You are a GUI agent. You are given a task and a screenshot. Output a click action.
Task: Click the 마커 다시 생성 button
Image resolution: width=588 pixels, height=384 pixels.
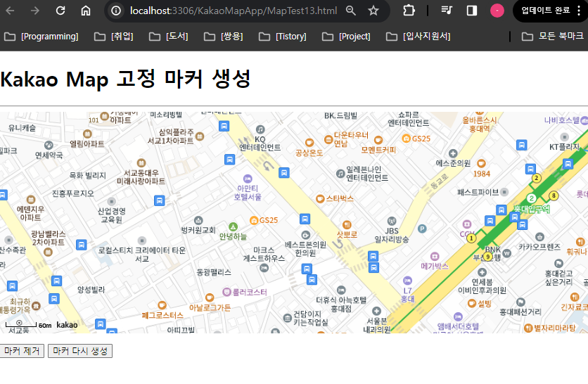click(80, 351)
